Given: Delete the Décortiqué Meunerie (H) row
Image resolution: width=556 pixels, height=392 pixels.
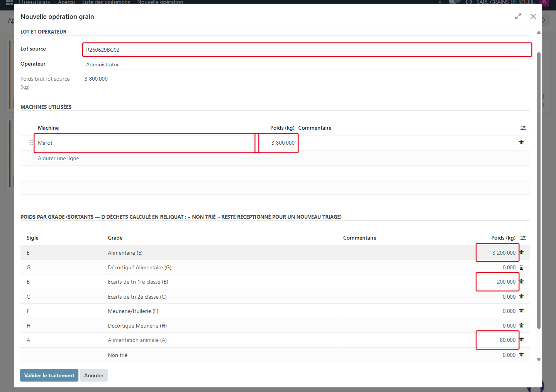Looking at the screenshot, I should tap(522, 326).
